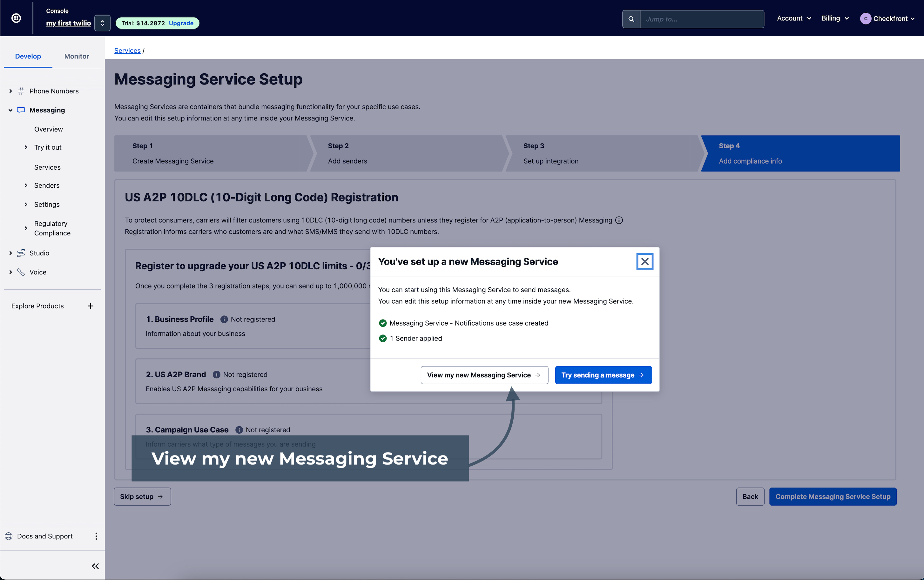Click the 1. Business Profile heading
The height and width of the screenshot is (580, 924).
click(179, 319)
